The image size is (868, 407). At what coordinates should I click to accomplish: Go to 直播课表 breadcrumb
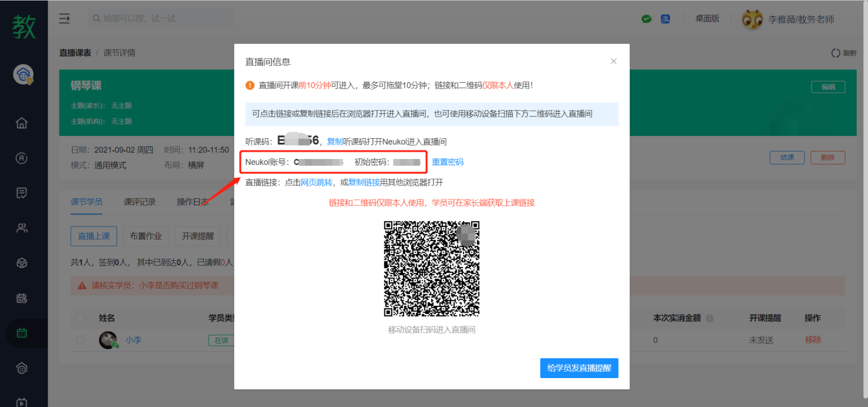pos(75,53)
